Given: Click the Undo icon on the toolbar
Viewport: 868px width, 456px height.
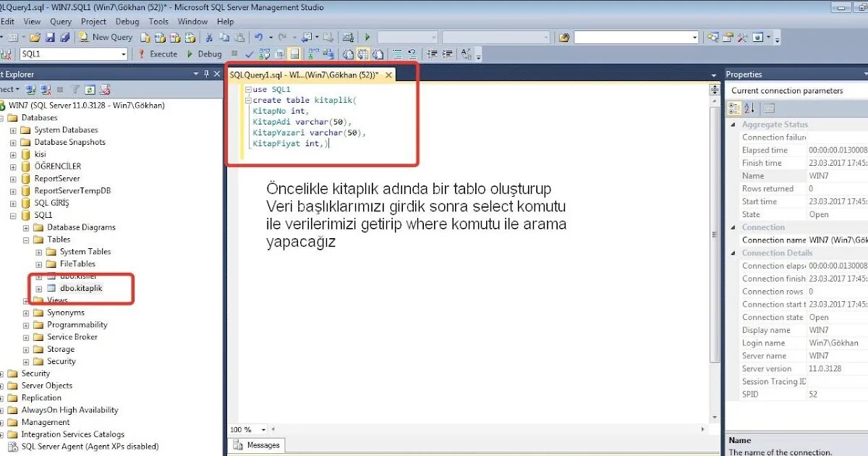Looking at the screenshot, I should pyautogui.click(x=259, y=36).
